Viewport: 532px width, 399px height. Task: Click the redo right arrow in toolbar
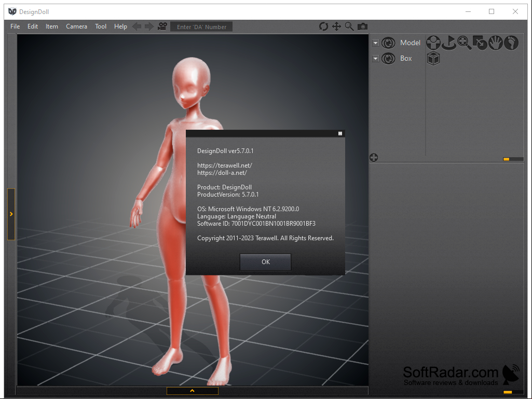pos(149,26)
